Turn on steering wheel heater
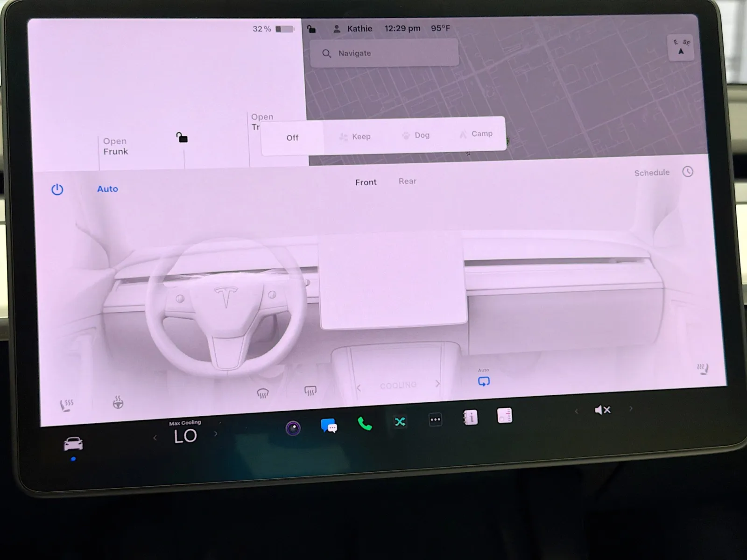 coord(118,402)
